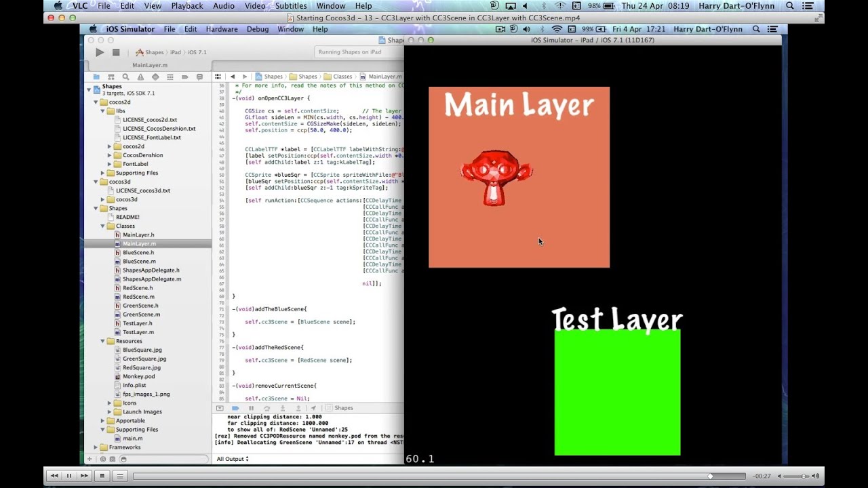Click the add file plus button in navigator
Viewport: 868px width, 488px height.
pyautogui.click(x=90, y=459)
